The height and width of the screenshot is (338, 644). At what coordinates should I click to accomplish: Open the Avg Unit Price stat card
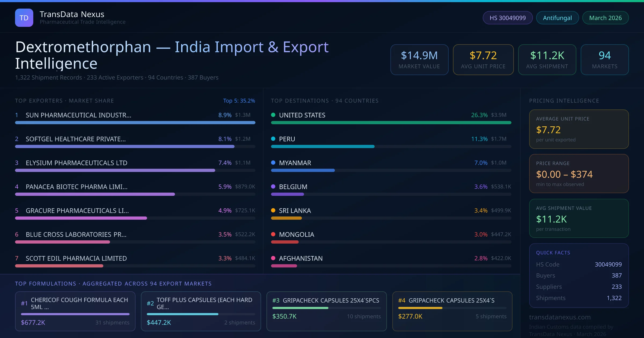(x=483, y=60)
